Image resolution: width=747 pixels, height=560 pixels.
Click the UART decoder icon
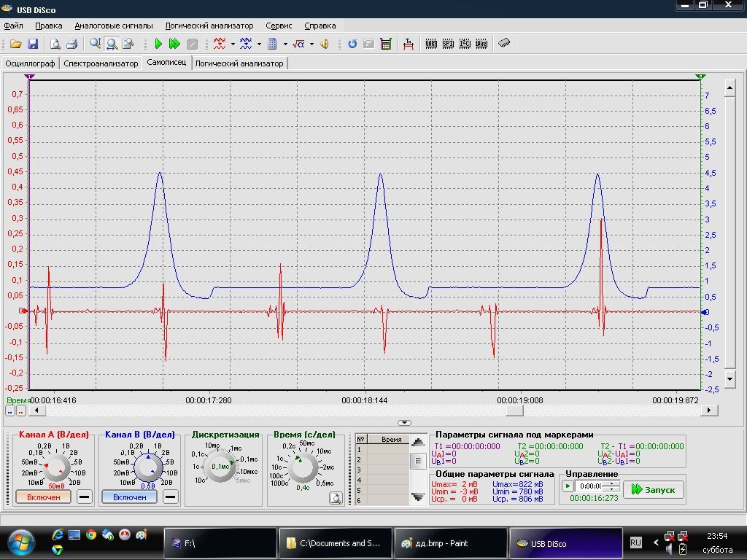click(x=431, y=44)
